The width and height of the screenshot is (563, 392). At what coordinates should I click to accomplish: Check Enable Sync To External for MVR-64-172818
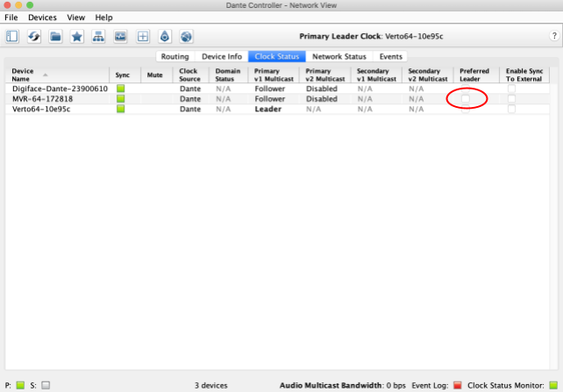point(512,99)
